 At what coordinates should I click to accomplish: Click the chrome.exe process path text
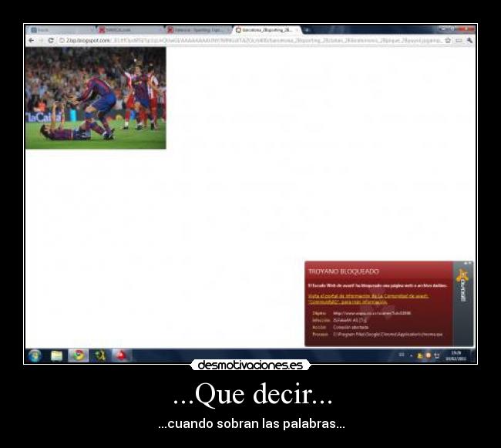pos(388,334)
